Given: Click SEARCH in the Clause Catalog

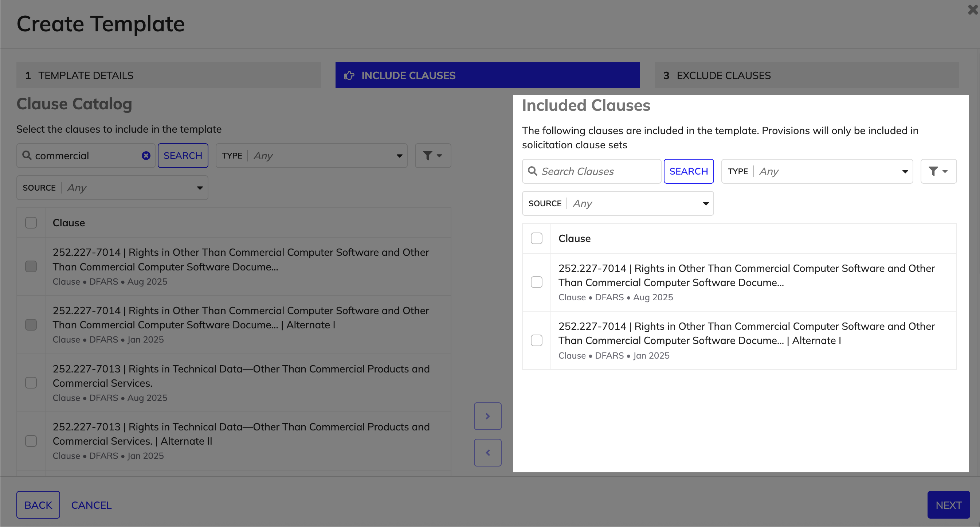Looking at the screenshot, I should 183,156.
